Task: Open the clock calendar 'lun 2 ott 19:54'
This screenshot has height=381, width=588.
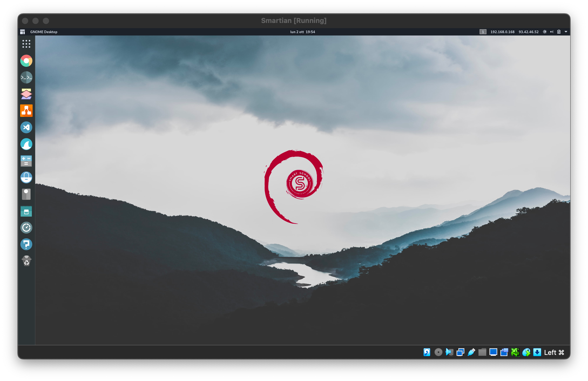Action: 303,32
